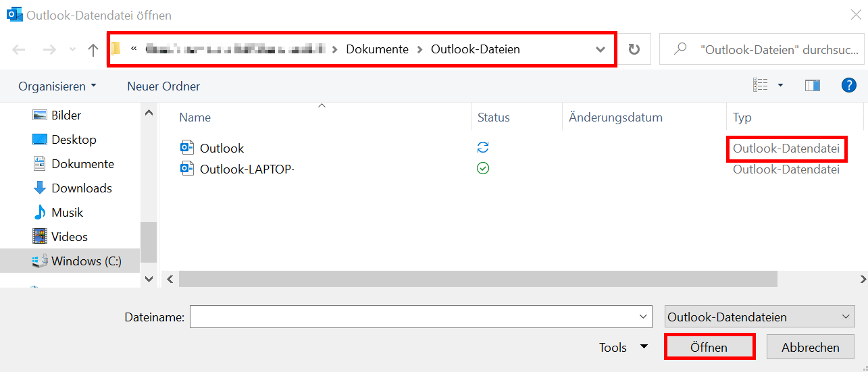Click the Outlook-Dateien breadcrumb segment
This screenshot has width=868, height=372.
click(476, 49)
